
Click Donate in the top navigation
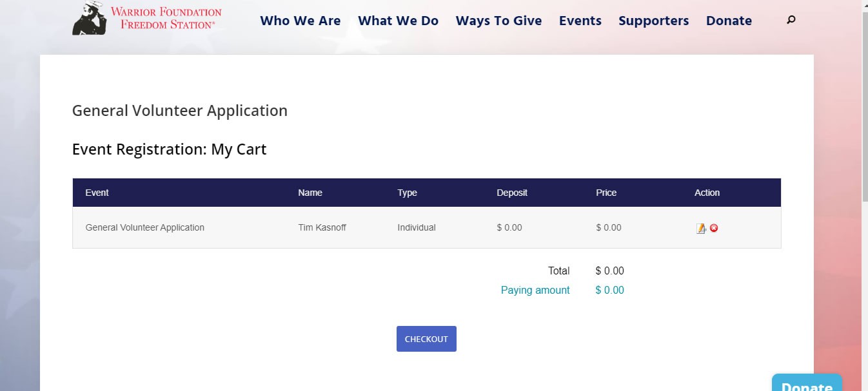click(x=729, y=21)
